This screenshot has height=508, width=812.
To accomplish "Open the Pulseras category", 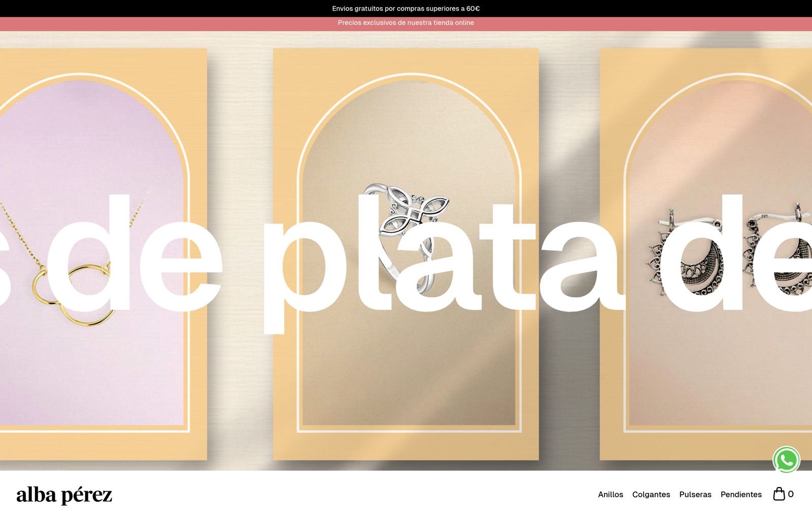I will [x=695, y=494].
